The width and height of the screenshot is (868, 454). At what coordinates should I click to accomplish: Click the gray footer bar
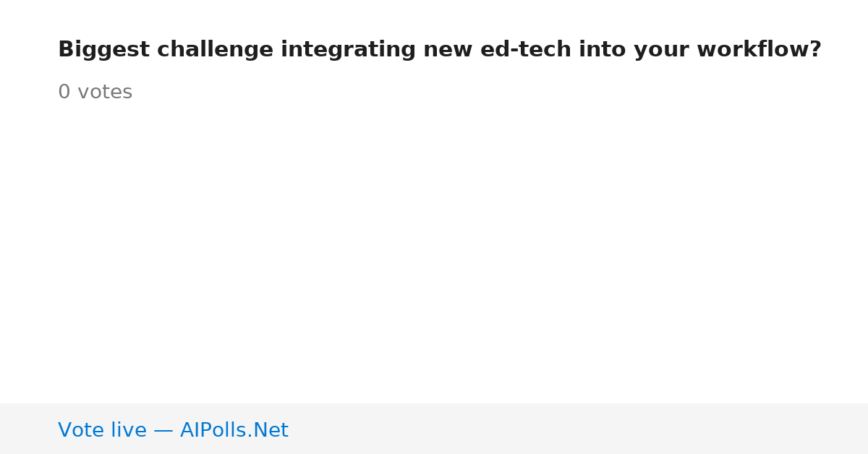[x=434, y=429]
